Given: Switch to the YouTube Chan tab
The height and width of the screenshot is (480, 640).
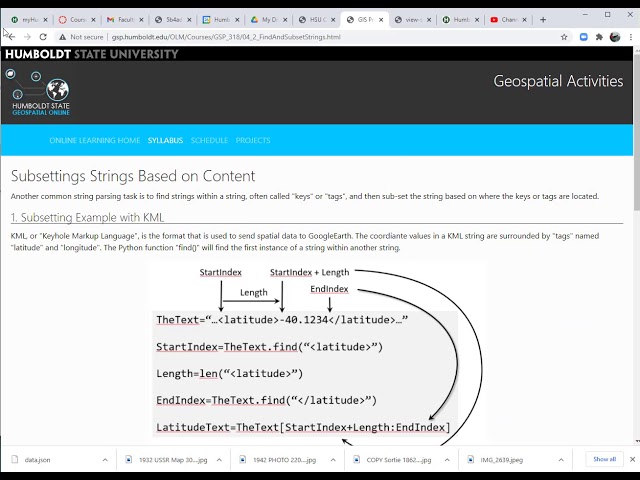Looking at the screenshot, I should pyautogui.click(x=508, y=20).
